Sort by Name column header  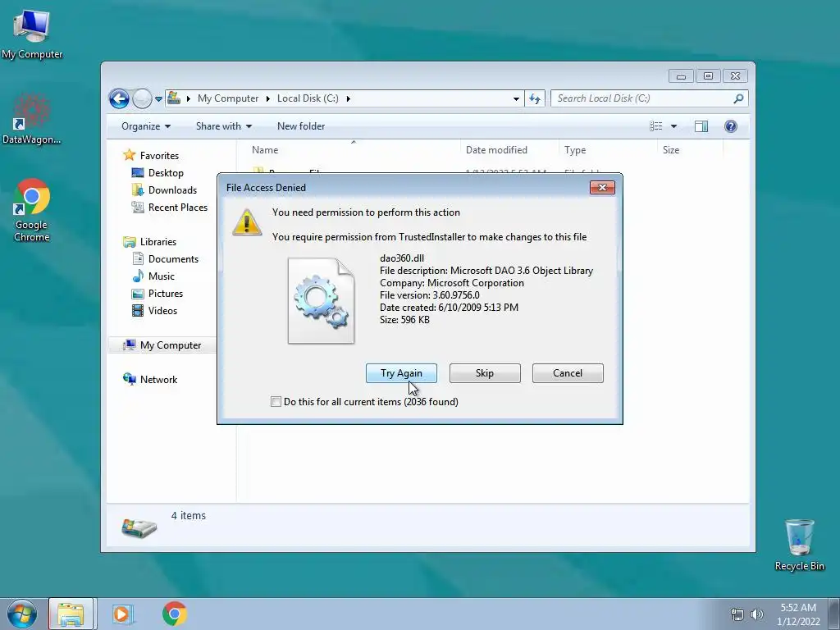(x=354, y=150)
